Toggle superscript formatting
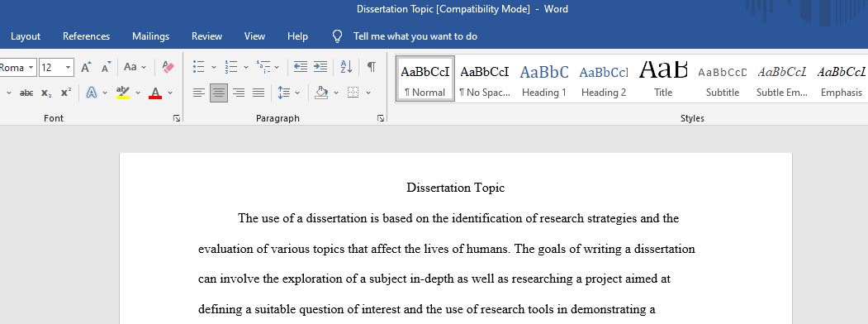 (x=66, y=93)
